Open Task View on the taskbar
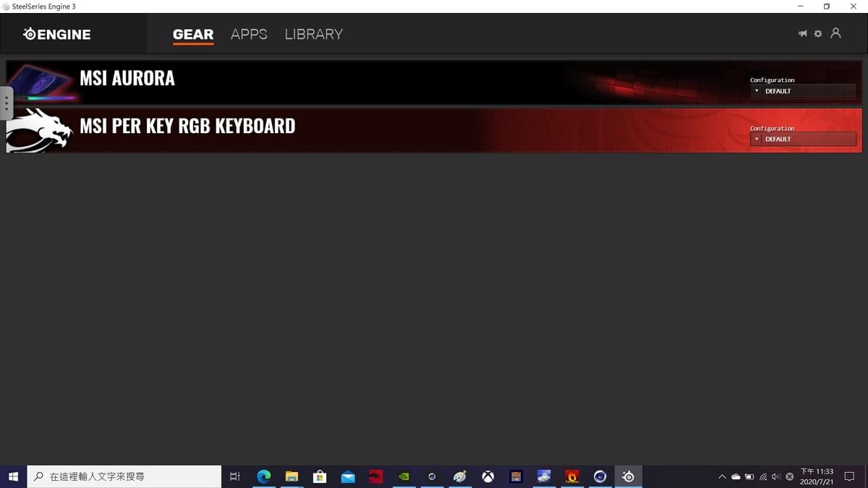 pos(234,476)
